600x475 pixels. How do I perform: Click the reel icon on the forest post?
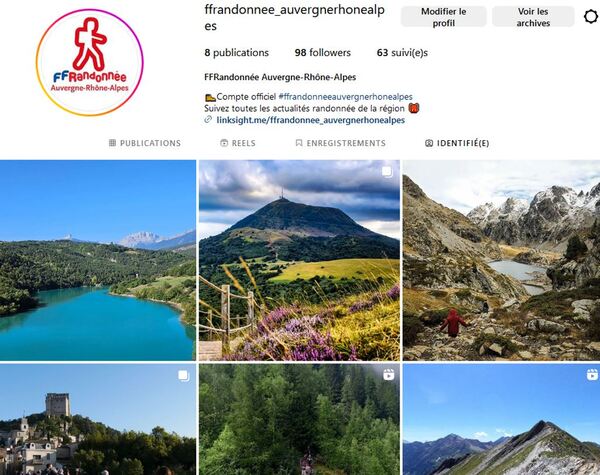pos(388,375)
